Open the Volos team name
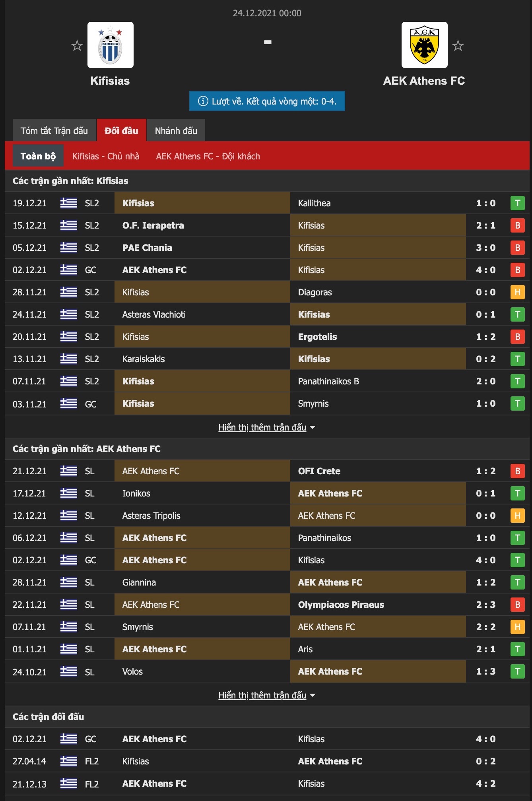 tap(132, 671)
